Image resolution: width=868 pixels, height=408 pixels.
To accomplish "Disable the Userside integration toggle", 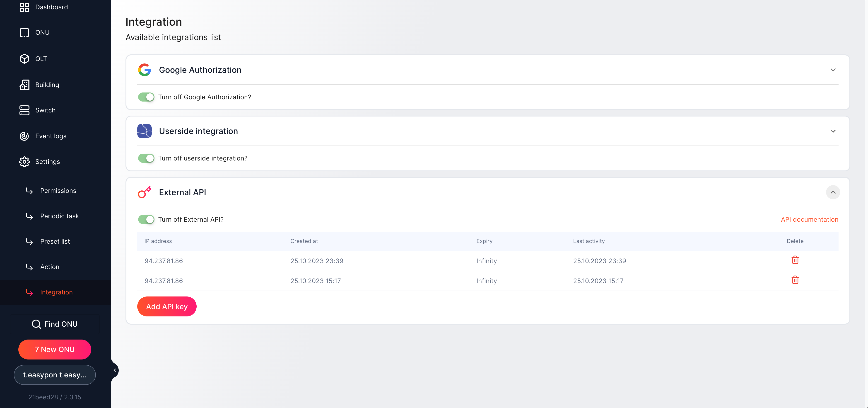I will pos(146,158).
